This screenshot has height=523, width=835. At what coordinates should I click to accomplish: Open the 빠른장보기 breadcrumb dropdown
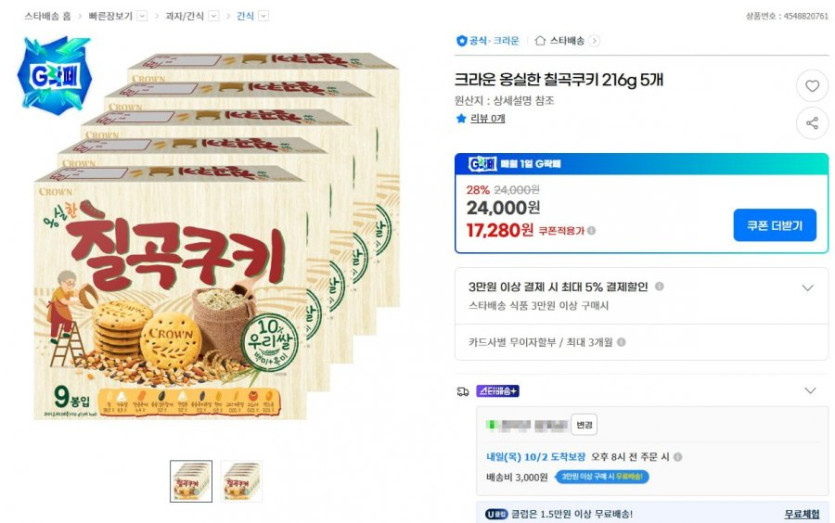point(142,16)
